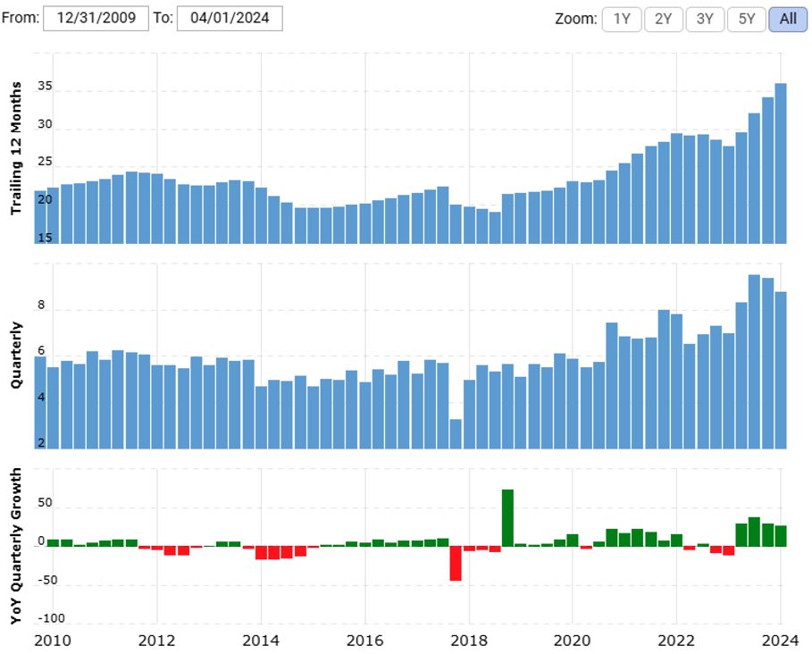Click the last bar in Quarterly chart
The width and height of the screenshot is (812, 654).
click(780, 370)
